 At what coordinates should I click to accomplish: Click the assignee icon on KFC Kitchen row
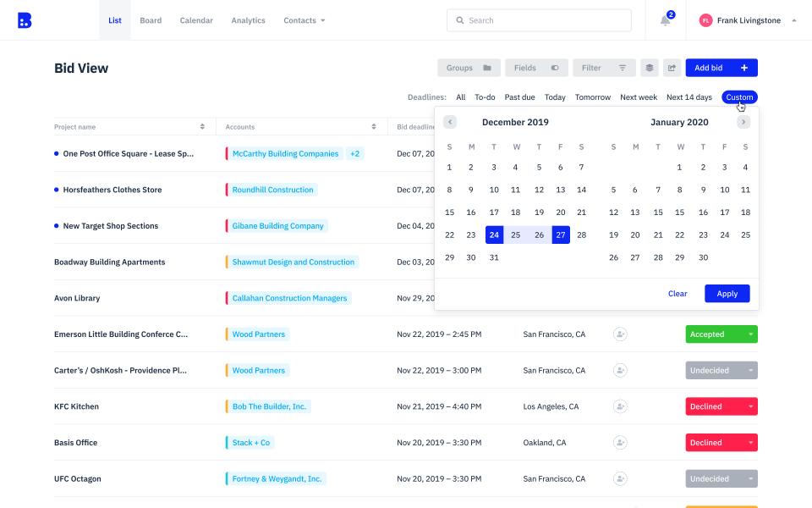[620, 406]
